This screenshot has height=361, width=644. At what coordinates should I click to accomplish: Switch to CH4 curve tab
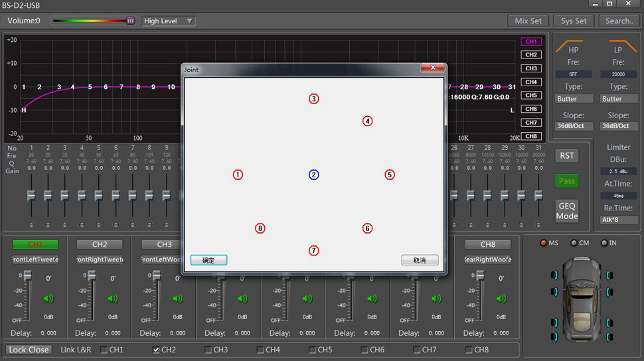coord(531,82)
